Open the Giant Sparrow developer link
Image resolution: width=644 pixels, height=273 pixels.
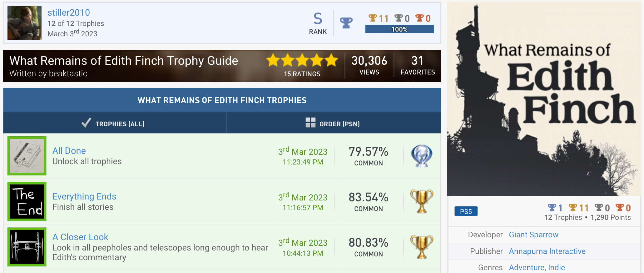tap(533, 235)
